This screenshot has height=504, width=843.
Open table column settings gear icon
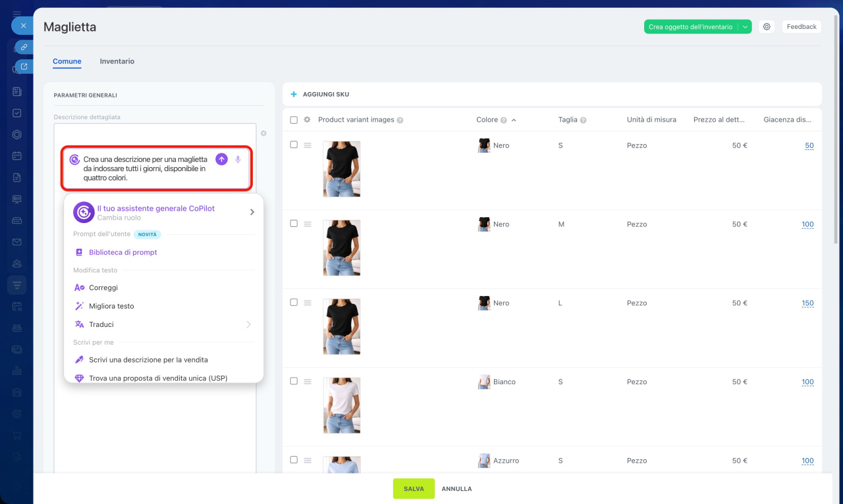point(307,120)
